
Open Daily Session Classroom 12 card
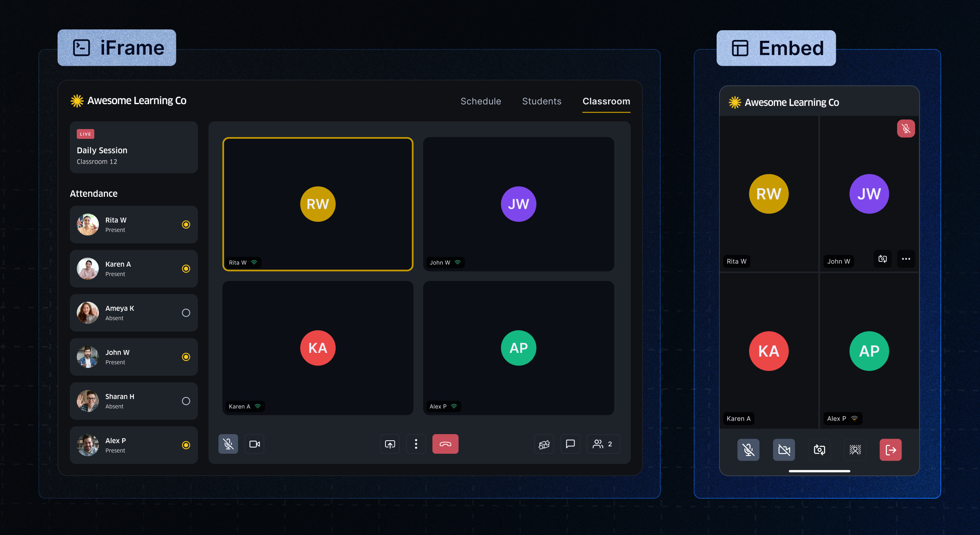point(134,147)
